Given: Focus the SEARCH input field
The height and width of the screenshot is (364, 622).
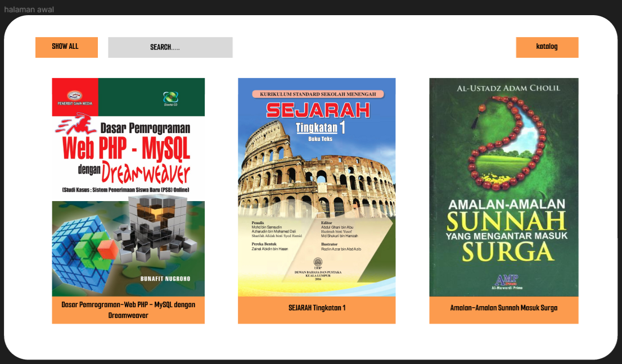Looking at the screenshot, I should pyautogui.click(x=170, y=48).
